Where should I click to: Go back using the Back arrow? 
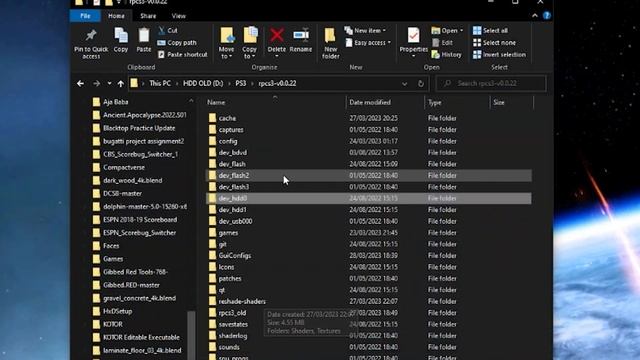[80, 83]
